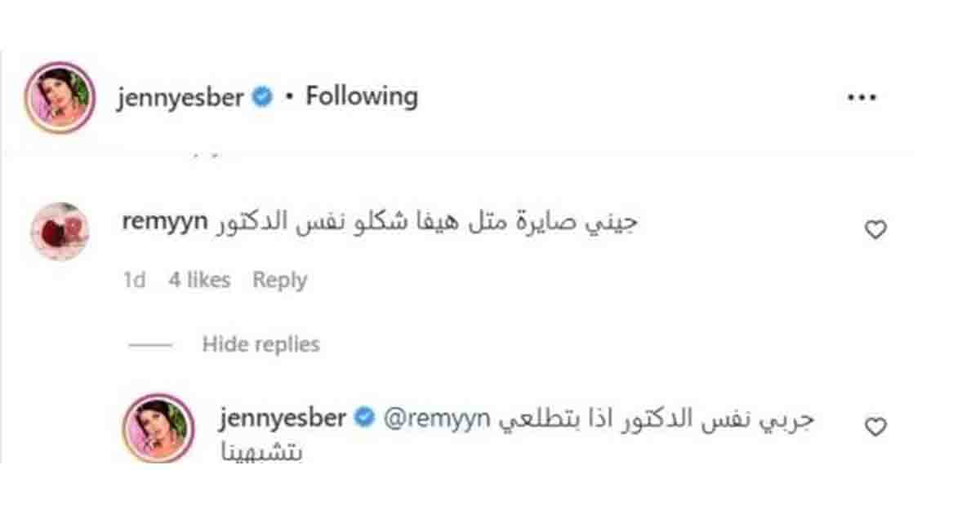Like jennyesber's reply with the heart icon
Image resolution: width=980 pixels, height=514 pixels.
(875, 426)
